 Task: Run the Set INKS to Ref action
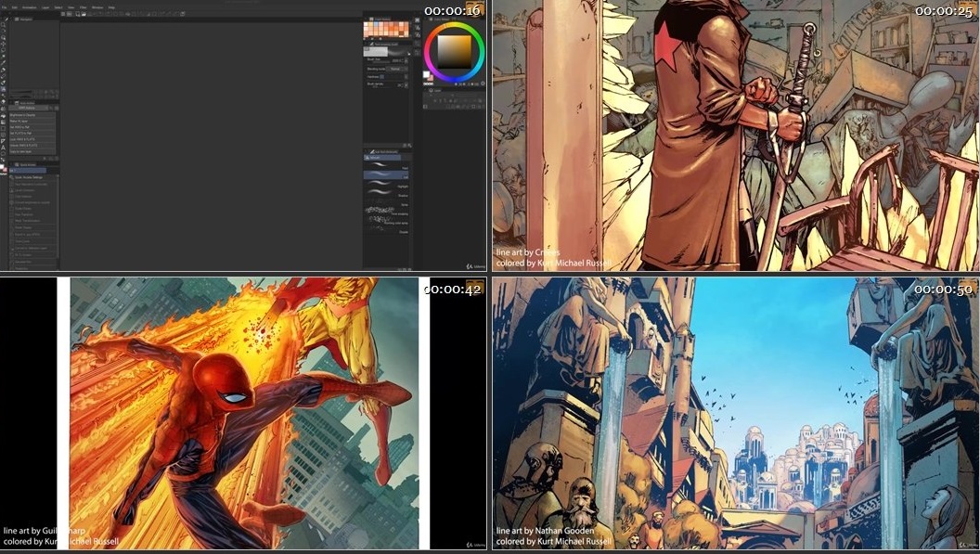[32, 127]
